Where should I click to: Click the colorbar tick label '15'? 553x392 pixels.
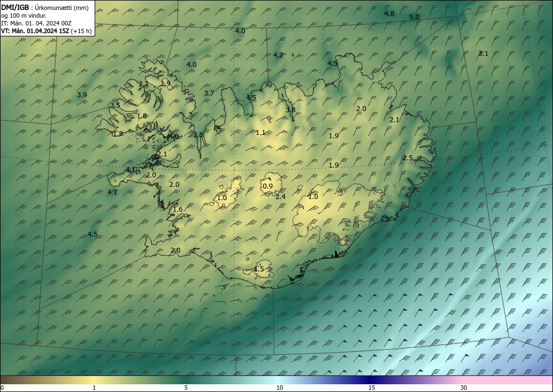coord(372,388)
